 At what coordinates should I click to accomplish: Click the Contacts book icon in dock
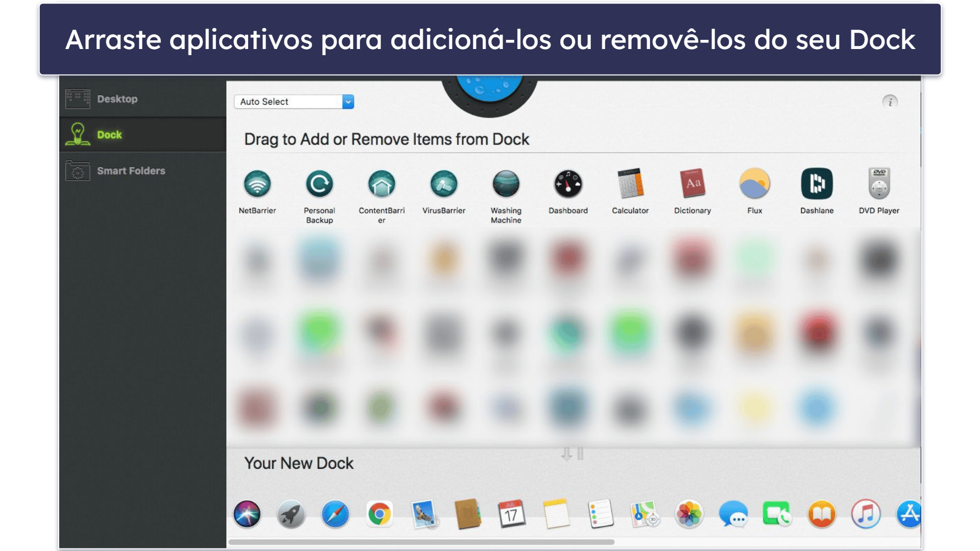pos(468,514)
